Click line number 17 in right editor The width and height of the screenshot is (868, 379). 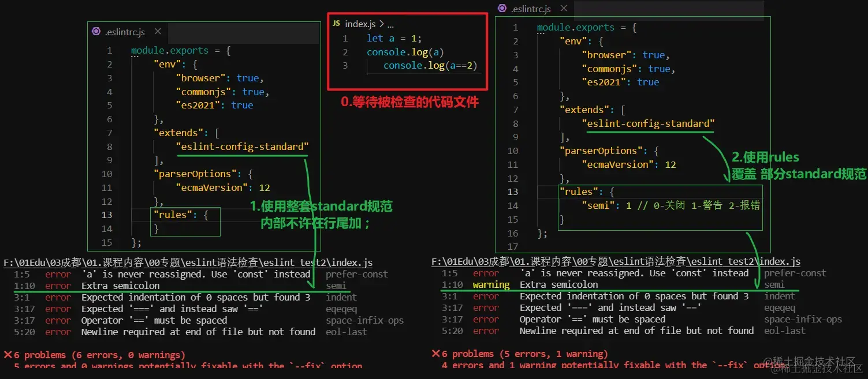(x=513, y=246)
